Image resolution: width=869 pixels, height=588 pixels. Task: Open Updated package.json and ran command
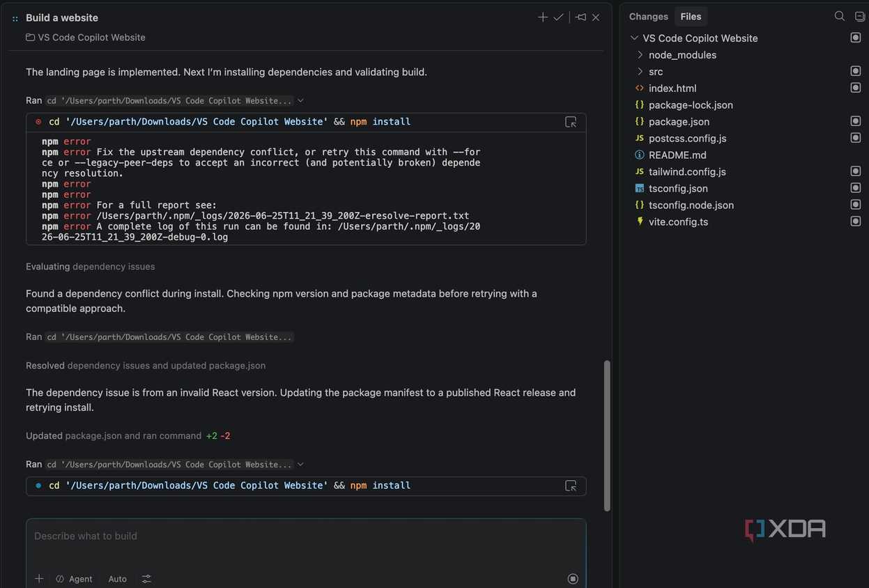[x=128, y=436]
